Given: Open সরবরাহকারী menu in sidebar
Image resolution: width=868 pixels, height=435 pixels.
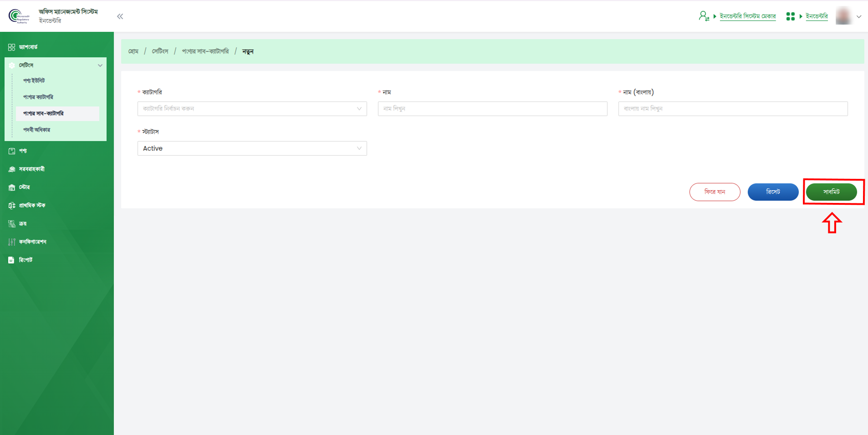Looking at the screenshot, I should pos(32,169).
